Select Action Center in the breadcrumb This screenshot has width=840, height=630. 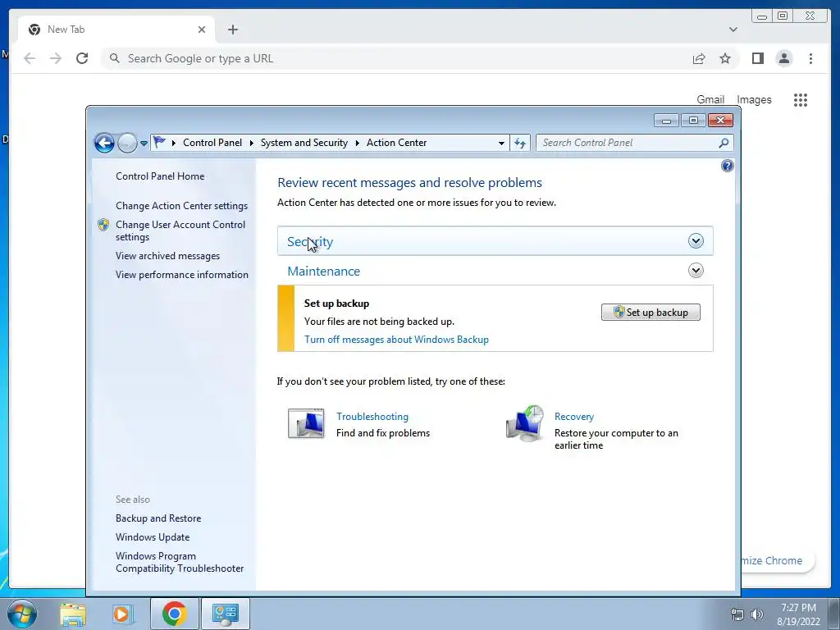click(396, 143)
